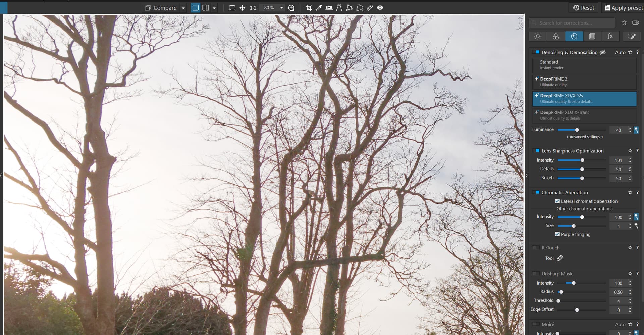Viewport: 644px width, 335px height.
Task: Open the Local Adjustments brush panel
Action: pos(632,36)
